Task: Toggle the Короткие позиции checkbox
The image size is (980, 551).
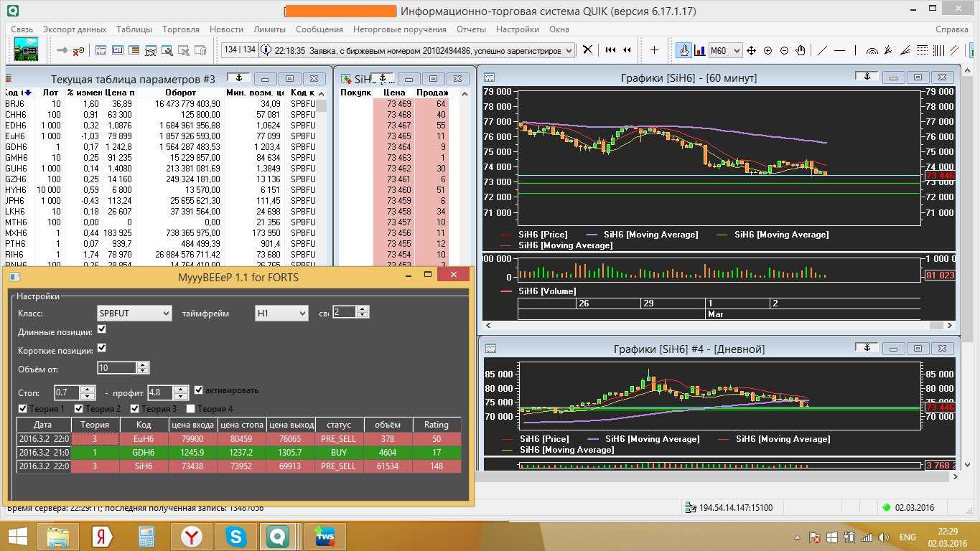Action: pyautogui.click(x=102, y=347)
